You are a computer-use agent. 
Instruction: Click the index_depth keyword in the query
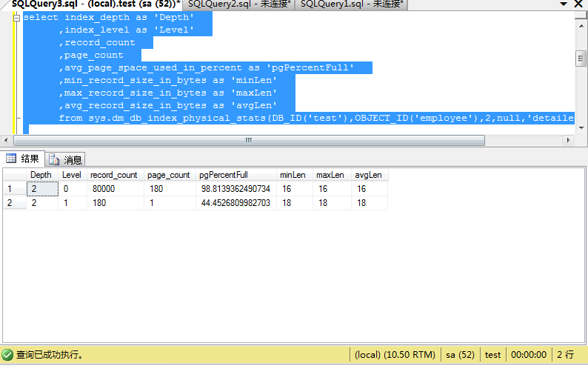click(x=97, y=17)
